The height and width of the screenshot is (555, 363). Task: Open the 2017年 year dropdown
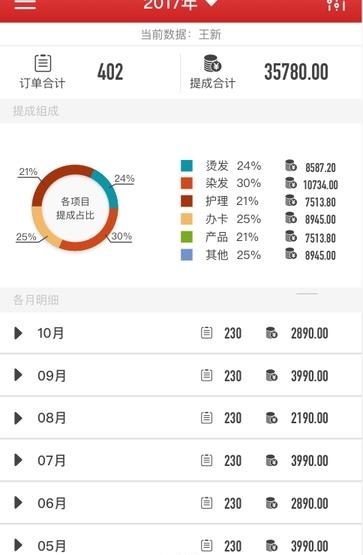pyautogui.click(x=181, y=4)
